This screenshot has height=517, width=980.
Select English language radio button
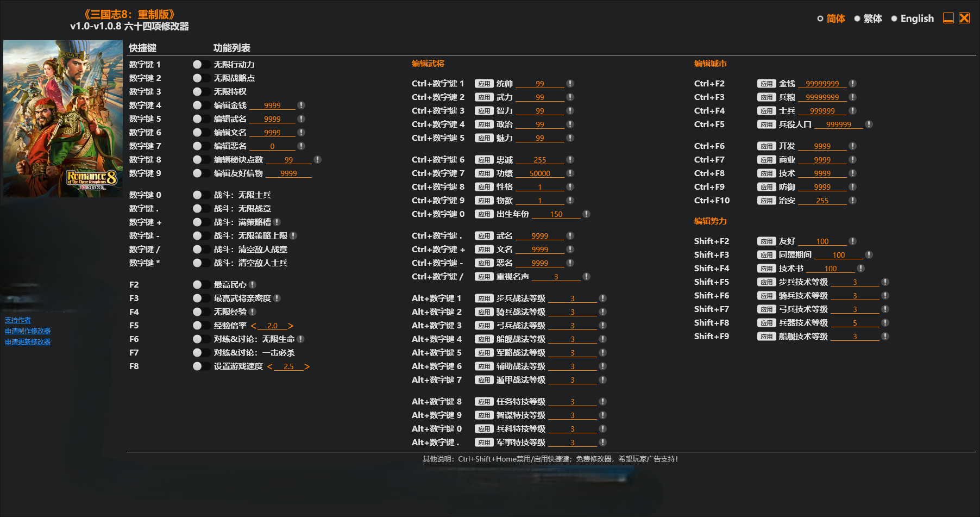tap(894, 18)
